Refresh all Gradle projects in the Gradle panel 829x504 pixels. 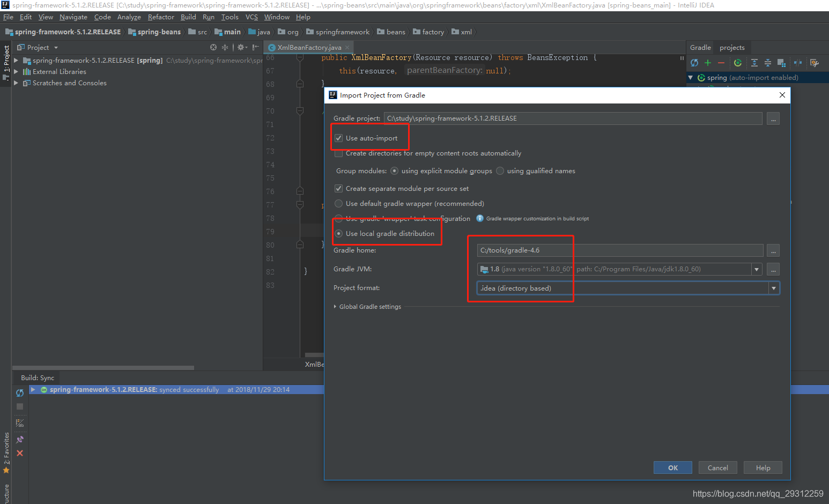(694, 63)
